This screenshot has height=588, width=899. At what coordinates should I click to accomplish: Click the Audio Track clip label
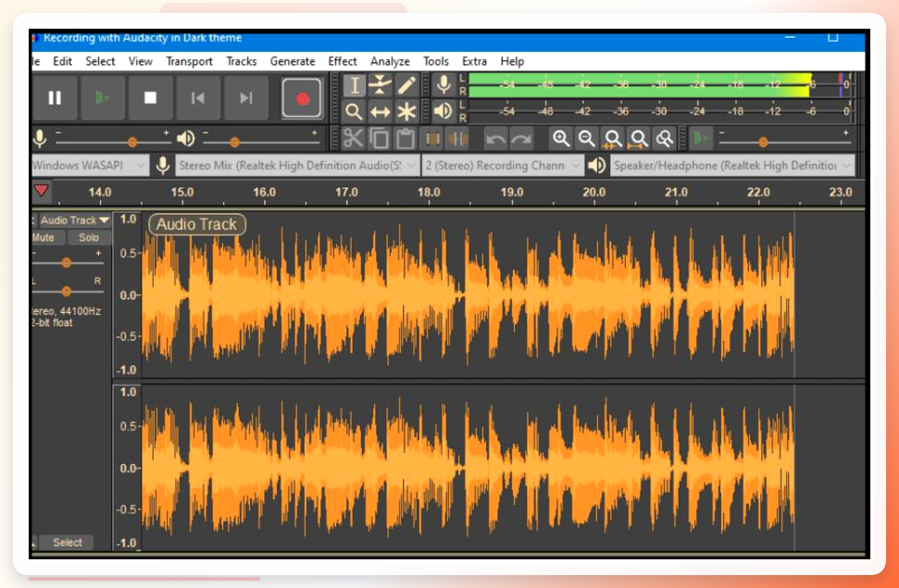[196, 224]
